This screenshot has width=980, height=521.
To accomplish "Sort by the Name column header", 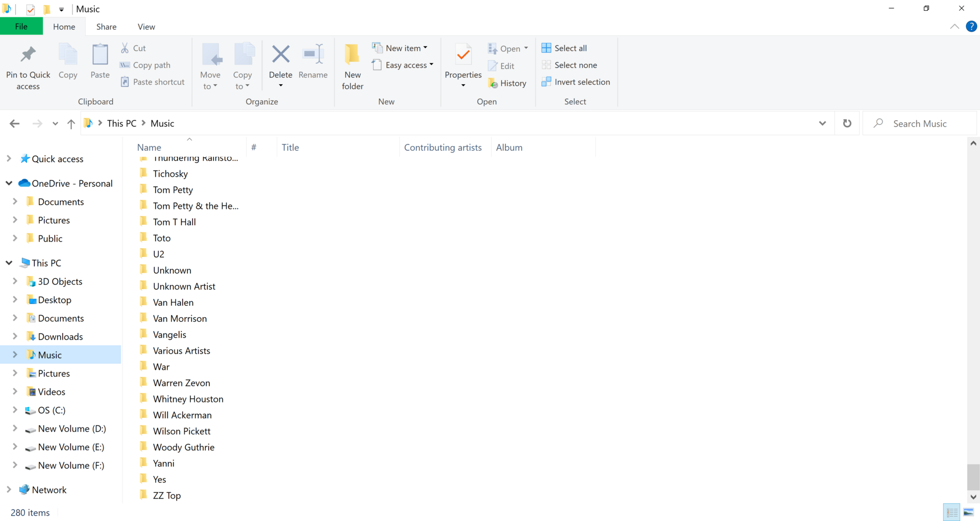I will click(149, 148).
